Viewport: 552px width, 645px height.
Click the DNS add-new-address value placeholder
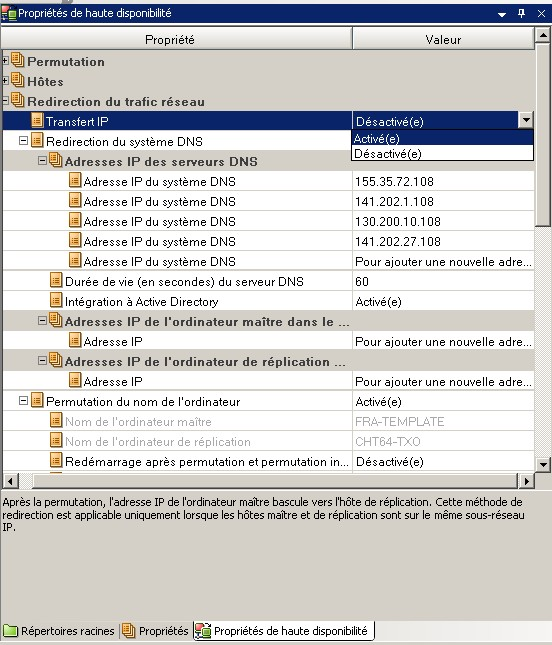(443, 262)
